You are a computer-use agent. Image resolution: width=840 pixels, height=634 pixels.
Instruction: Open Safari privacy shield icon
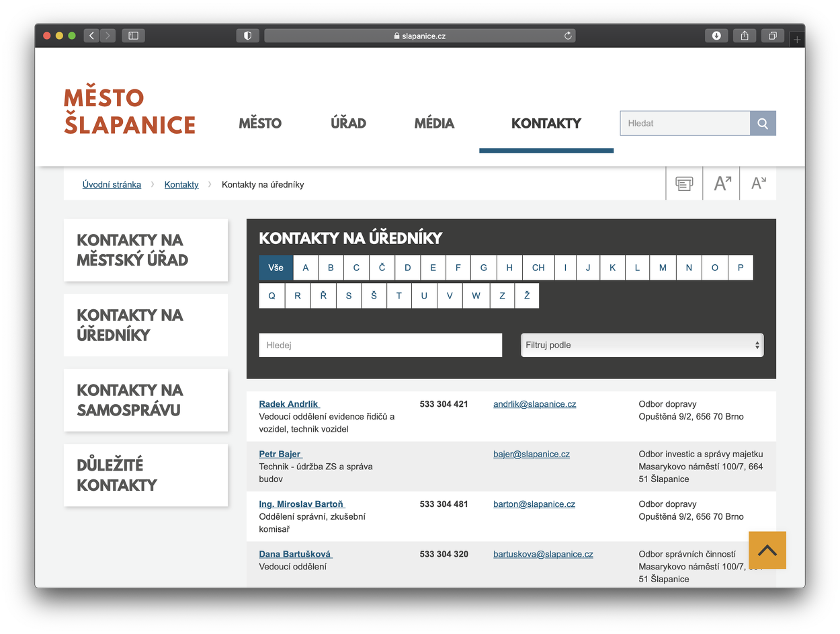pos(247,36)
